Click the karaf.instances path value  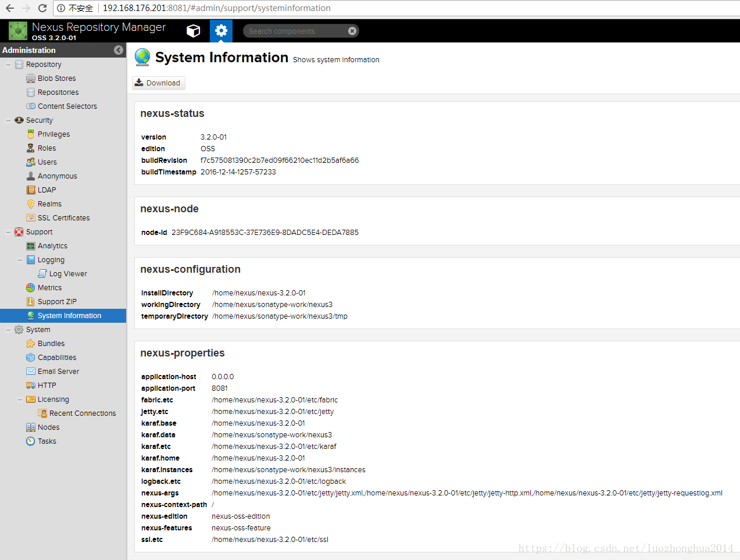tap(288, 470)
